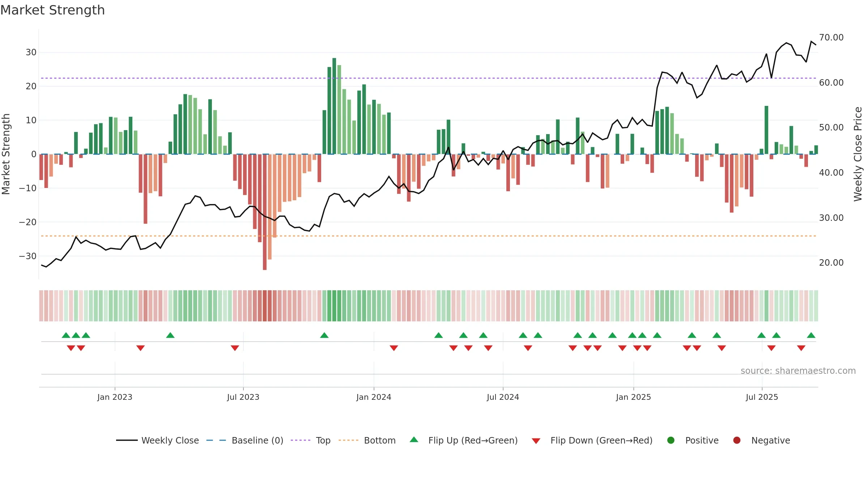This screenshot has height=488, width=868.
Task: Toggle the Negative legend entry
Action: 761,440
